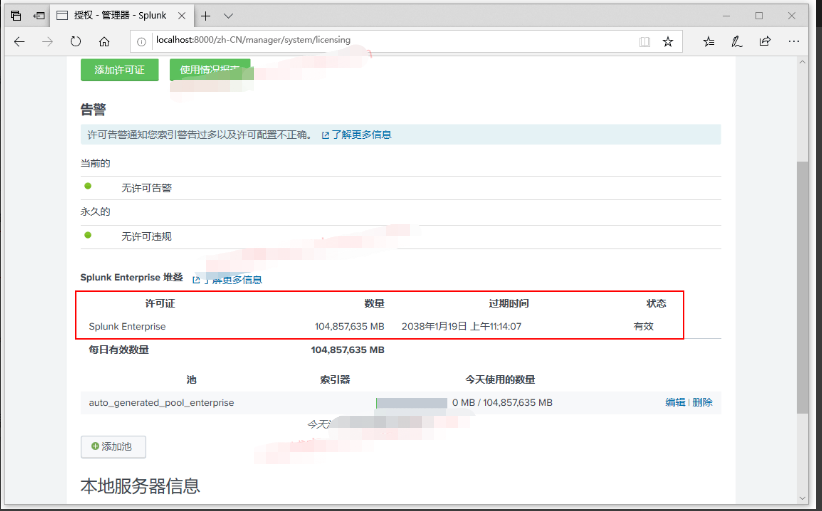Click the 编辑 link for auto_generated_pool_enterprise
Viewport: 822px width, 511px height.
pos(675,403)
